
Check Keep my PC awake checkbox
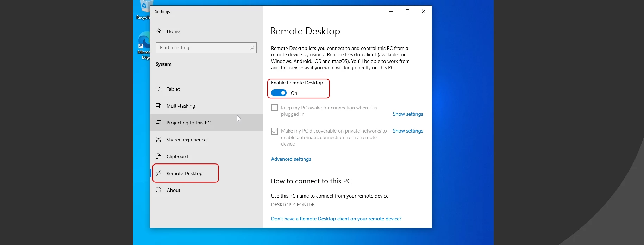(275, 108)
